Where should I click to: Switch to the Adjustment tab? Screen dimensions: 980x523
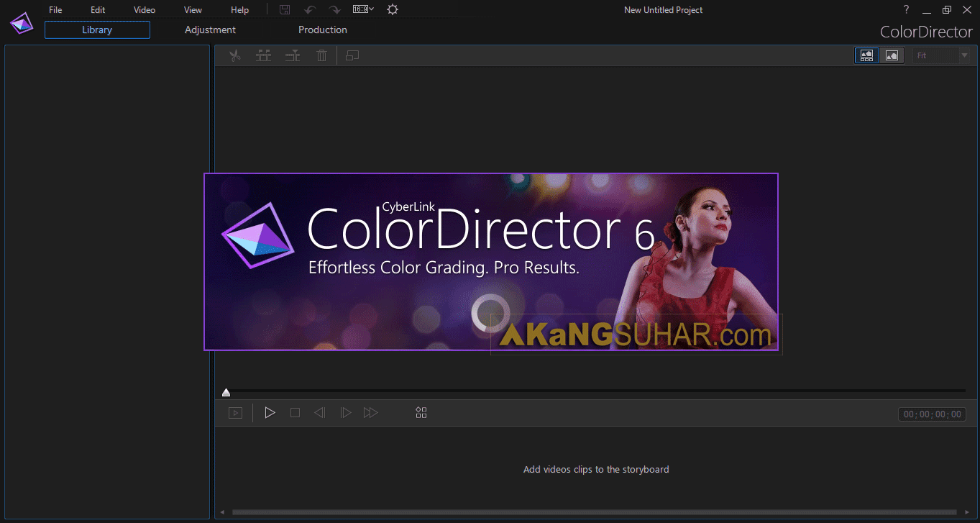pos(210,29)
